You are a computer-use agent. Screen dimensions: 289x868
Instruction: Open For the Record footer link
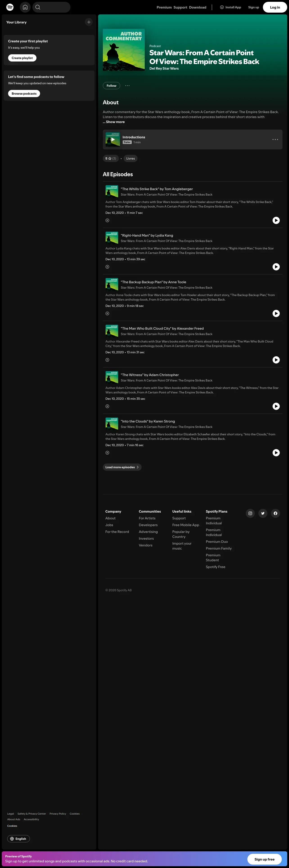coord(117,532)
